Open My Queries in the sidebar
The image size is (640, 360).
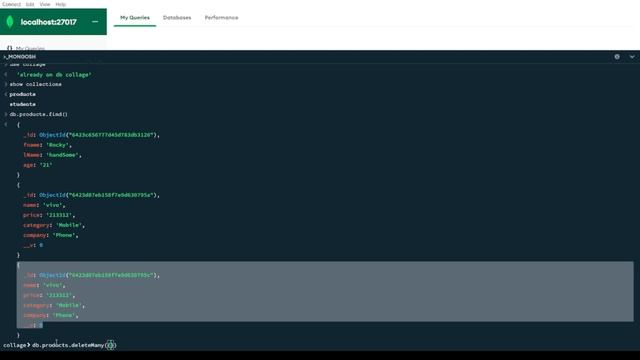[30, 49]
